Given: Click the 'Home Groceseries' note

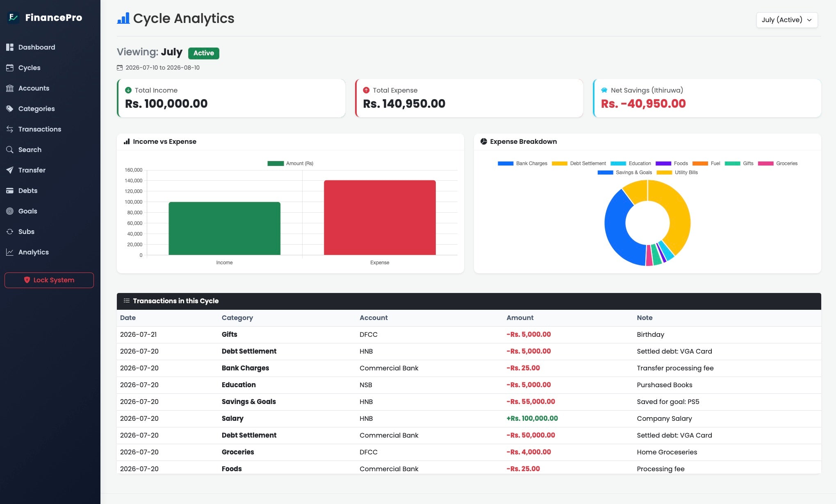Looking at the screenshot, I should coord(667,452).
